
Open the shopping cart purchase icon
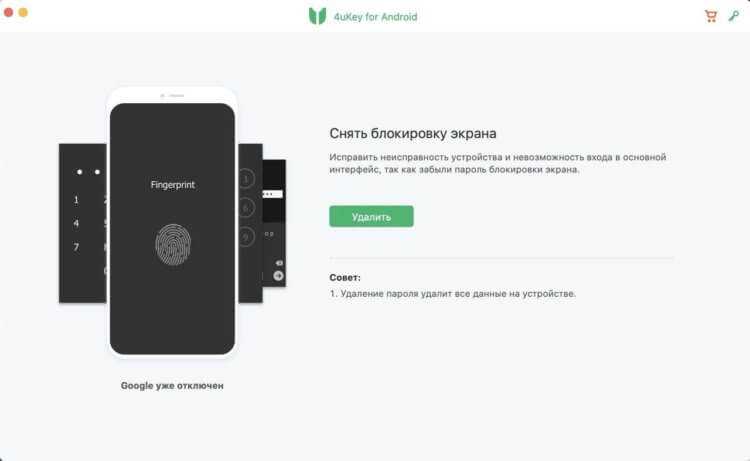[711, 16]
